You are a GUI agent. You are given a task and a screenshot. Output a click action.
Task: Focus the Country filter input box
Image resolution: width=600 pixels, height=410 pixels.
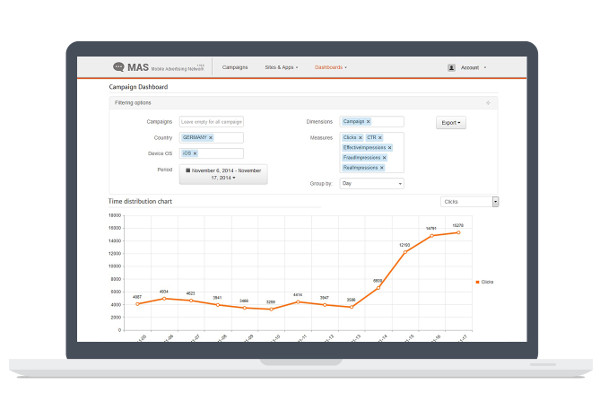pos(211,138)
